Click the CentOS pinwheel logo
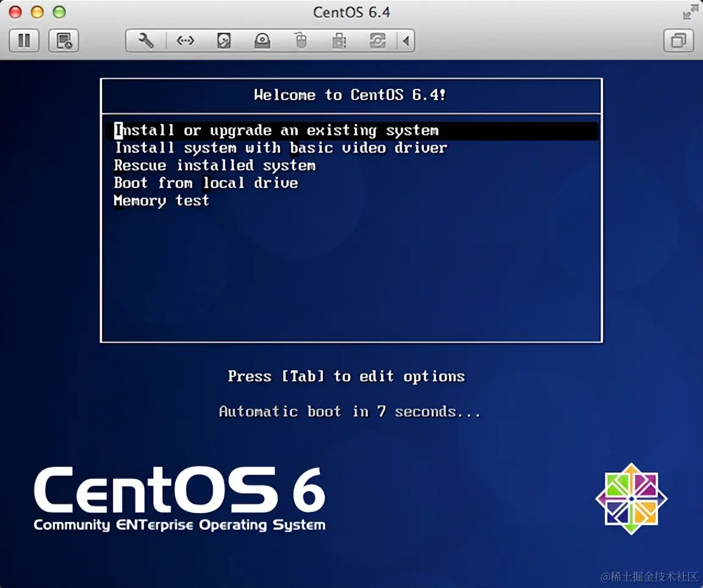 (631, 499)
